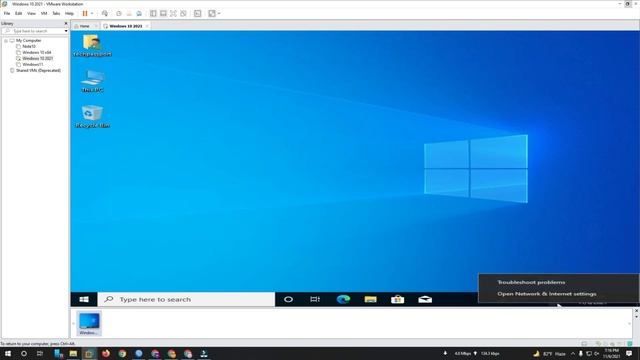Open the Help menu
Screen dimensions: 640x360
[69, 13]
